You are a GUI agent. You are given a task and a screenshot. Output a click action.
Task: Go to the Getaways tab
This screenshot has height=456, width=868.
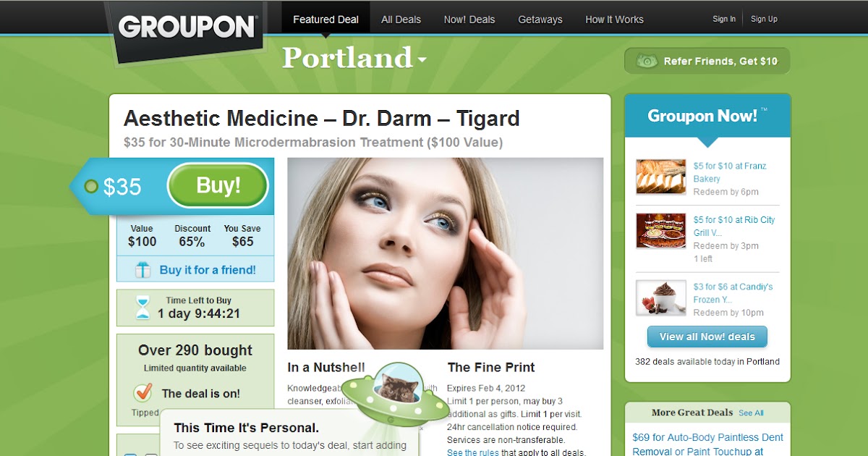tap(540, 20)
